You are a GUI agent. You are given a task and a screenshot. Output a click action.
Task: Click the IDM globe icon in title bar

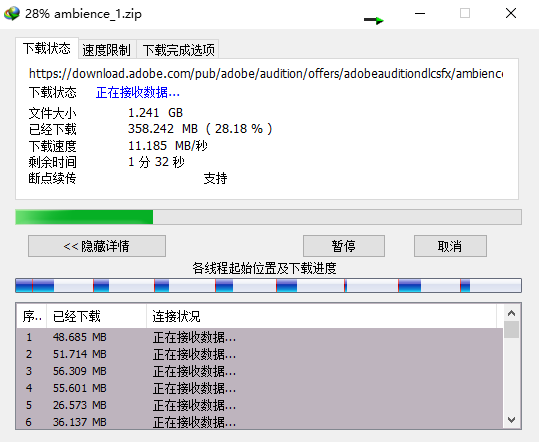(12, 14)
